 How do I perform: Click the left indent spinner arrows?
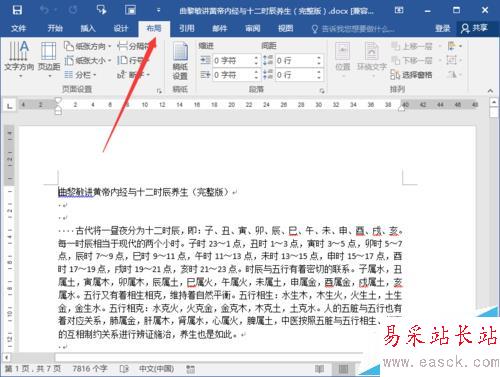[x=256, y=60]
